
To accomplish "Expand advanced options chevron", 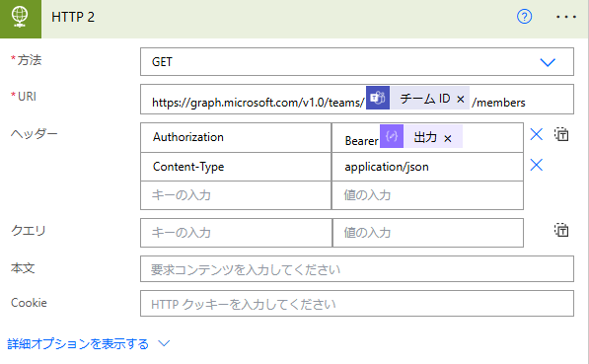I will (164, 343).
